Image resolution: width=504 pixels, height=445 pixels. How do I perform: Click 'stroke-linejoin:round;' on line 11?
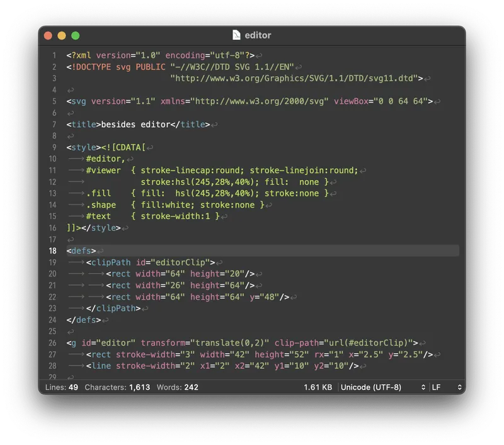click(304, 171)
